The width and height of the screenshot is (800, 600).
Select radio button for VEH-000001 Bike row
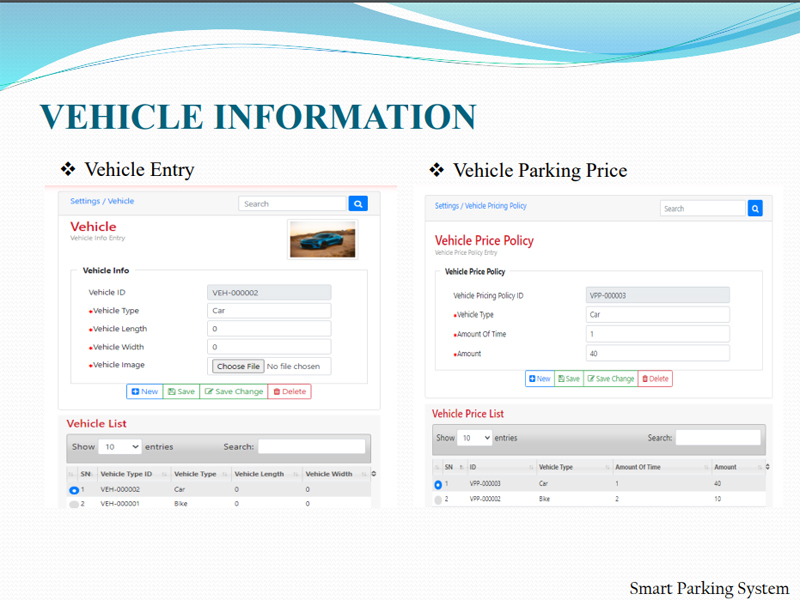pyautogui.click(x=74, y=505)
